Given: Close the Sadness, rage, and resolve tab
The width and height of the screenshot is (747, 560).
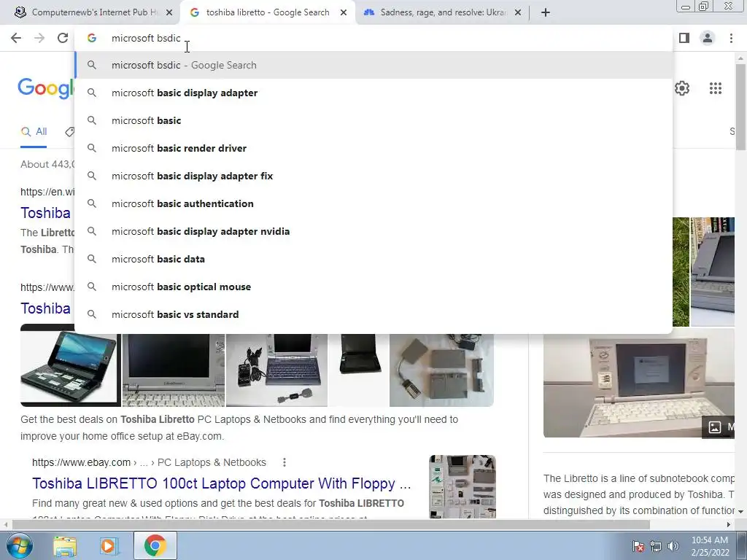Looking at the screenshot, I should click(519, 12).
